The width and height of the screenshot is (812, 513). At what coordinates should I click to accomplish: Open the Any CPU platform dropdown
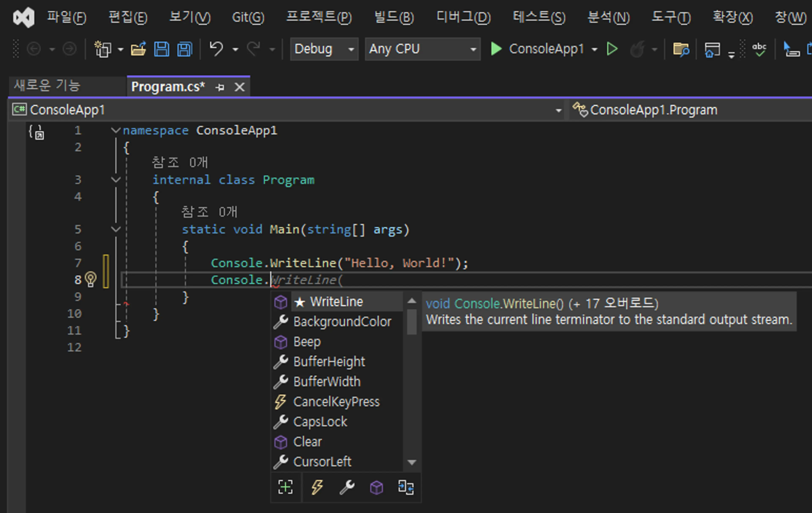422,49
